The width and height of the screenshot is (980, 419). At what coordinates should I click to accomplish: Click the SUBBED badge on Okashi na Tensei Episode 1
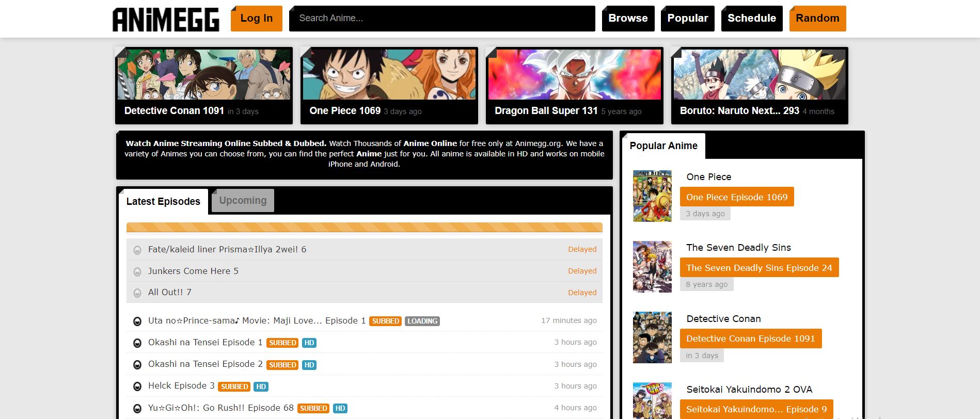(x=282, y=343)
